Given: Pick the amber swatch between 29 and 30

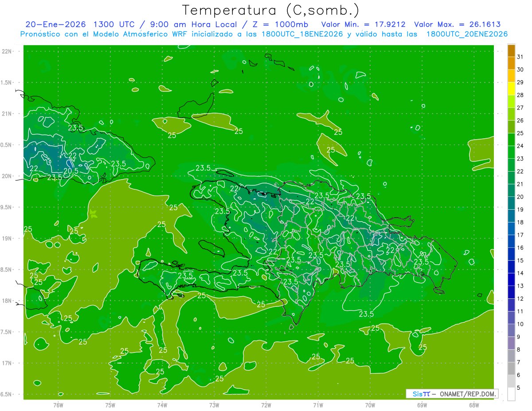Looking at the screenshot, I should pos(511,76).
